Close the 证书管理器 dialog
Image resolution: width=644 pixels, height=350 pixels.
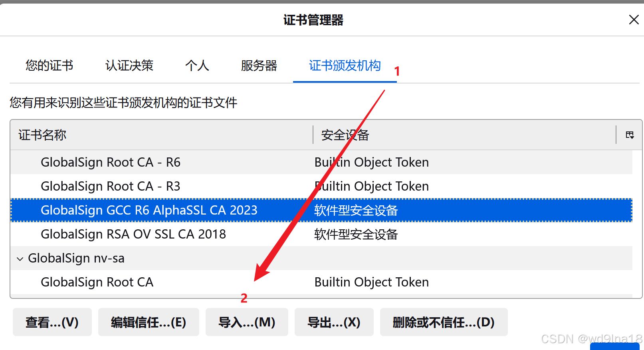click(634, 20)
